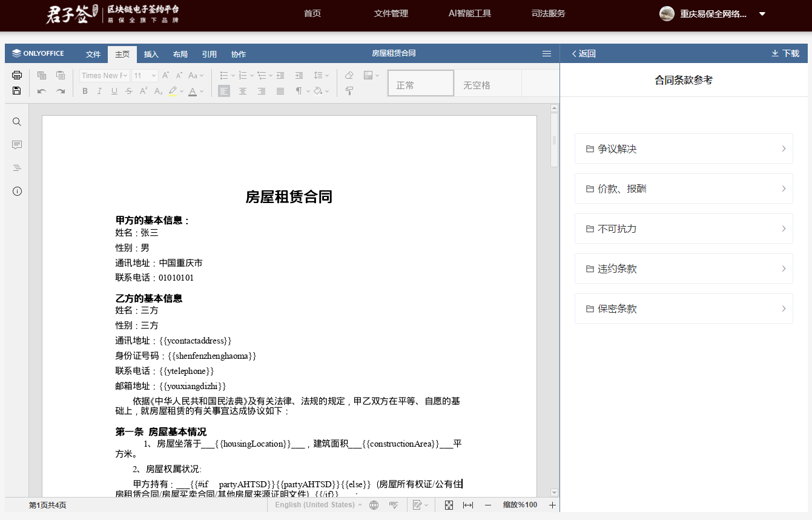Click the zoom in plus button
The image size is (812, 520).
(x=552, y=505)
